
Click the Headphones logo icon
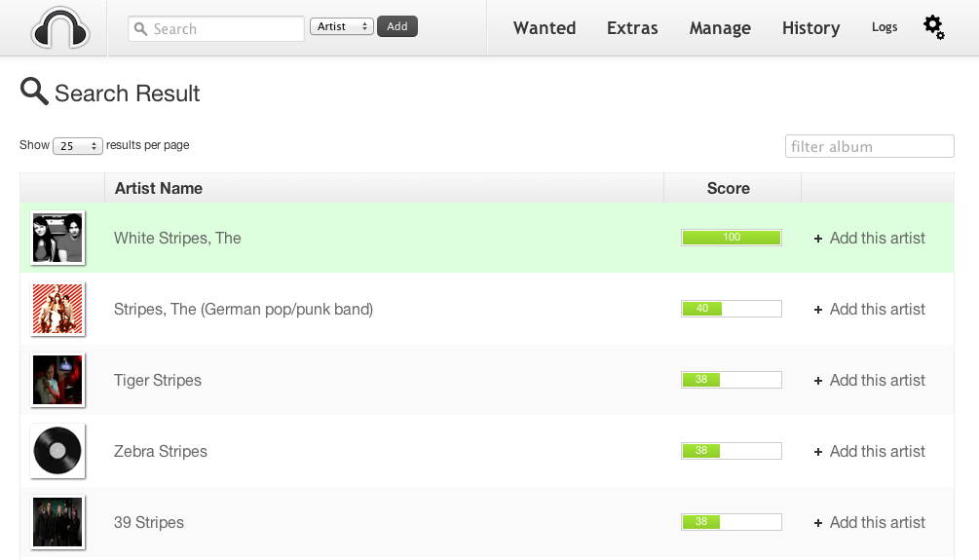(60, 27)
